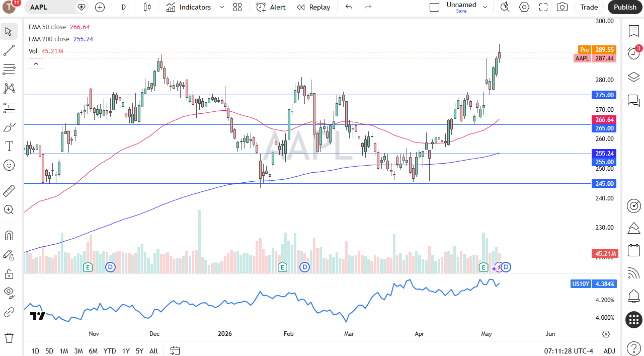The height and width of the screenshot is (356, 644).
Task: Create an Alert
Action: pos(271,7)
